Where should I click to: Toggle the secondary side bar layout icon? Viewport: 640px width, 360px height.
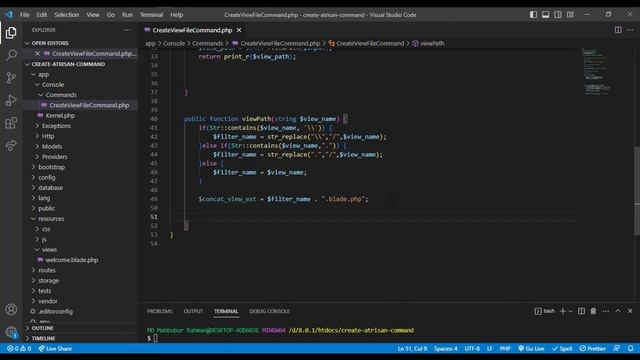coord(558,15)
